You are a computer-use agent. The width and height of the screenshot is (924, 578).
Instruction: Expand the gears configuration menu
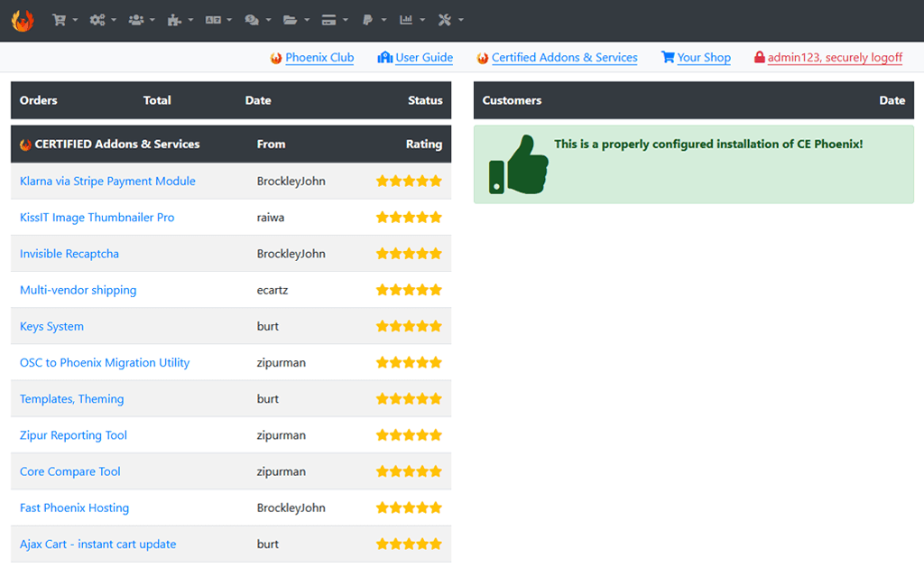click(102, 20)
